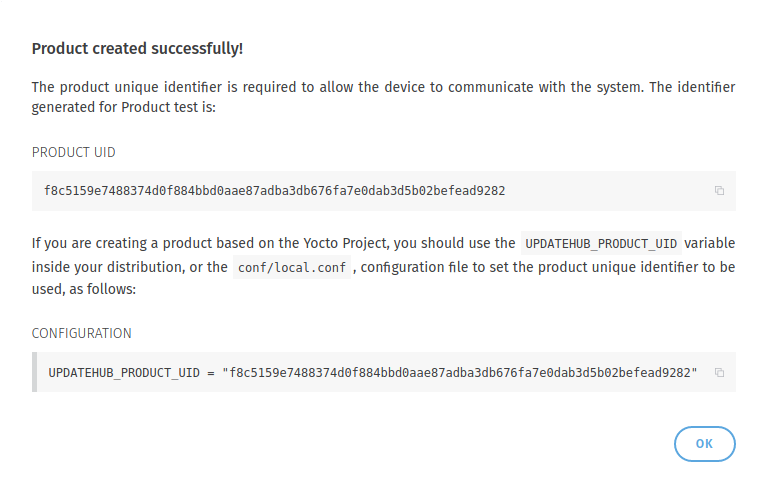Click the 'Product created successfully!' heading
Viewport: 765px width, 500px height.
tap(137, 48)
